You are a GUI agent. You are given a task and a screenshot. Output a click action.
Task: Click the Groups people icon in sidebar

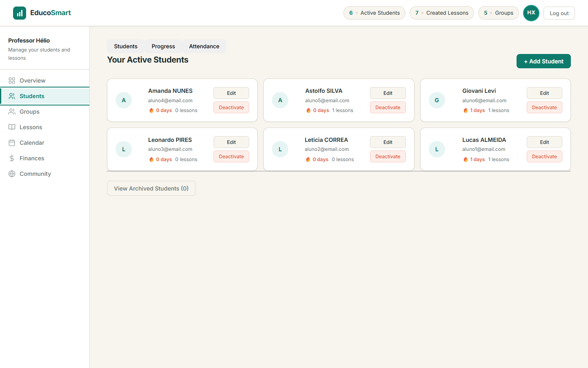(x=12, y=112)
